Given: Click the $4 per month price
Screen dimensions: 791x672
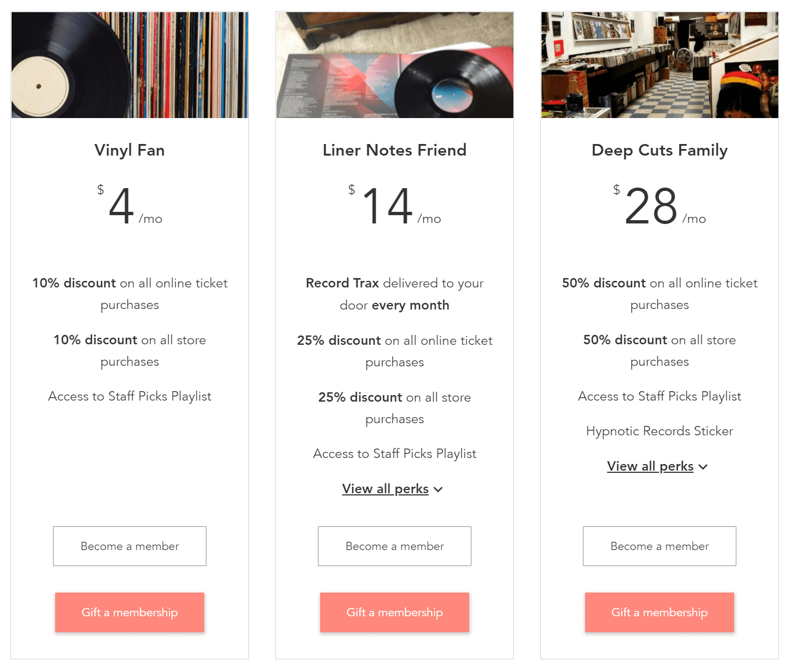Looking at the screenshot, I should click(130, 205).
